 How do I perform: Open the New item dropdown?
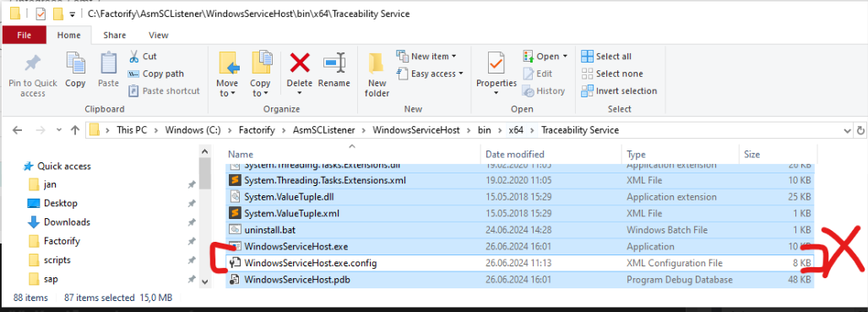[x=426, y=56]
